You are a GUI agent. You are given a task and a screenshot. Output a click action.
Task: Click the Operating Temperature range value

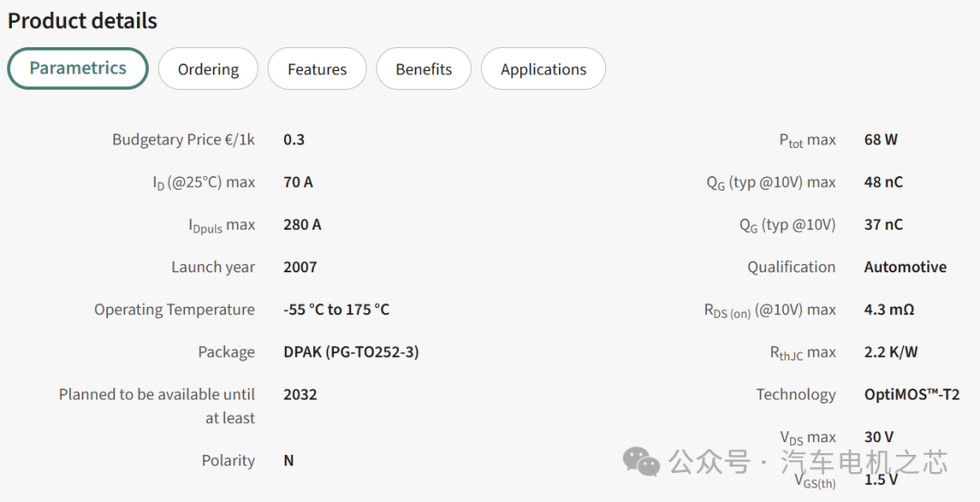coord(337,310)
